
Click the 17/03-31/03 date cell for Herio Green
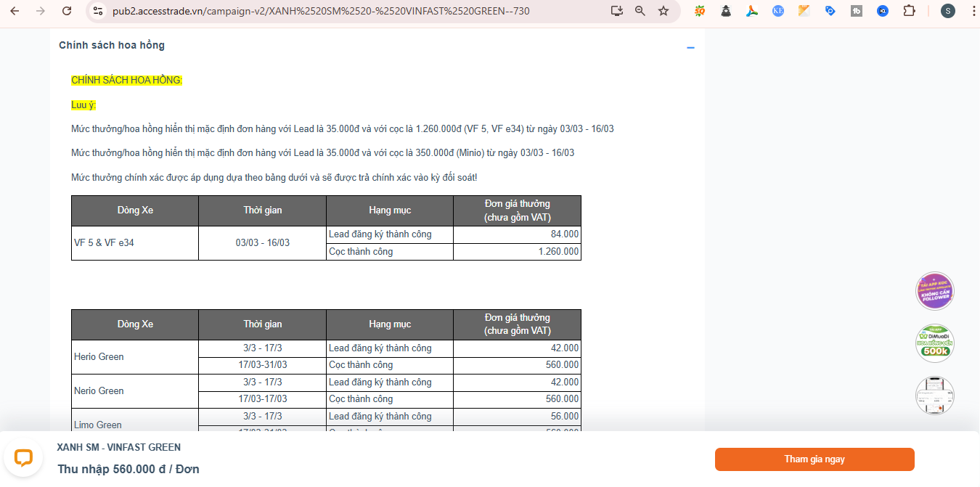click(x=263, y=365)
